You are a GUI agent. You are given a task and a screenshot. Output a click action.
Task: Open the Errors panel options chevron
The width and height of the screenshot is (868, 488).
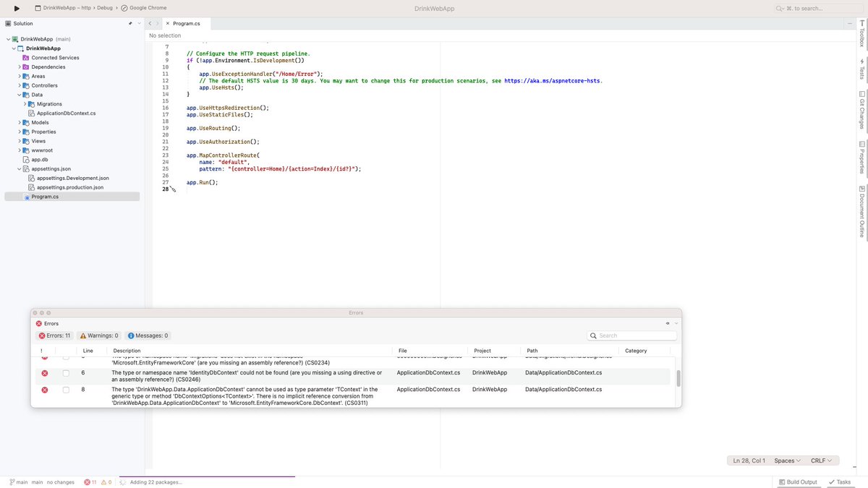coord(676,324)
